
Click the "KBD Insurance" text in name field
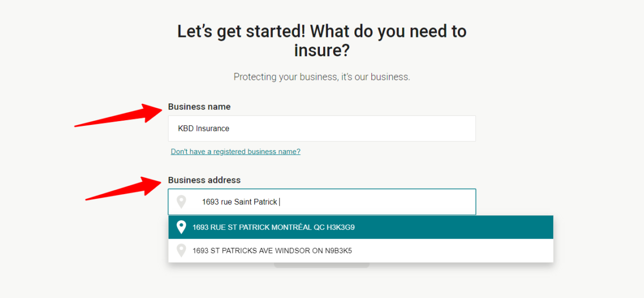click(x=203, y=129)
